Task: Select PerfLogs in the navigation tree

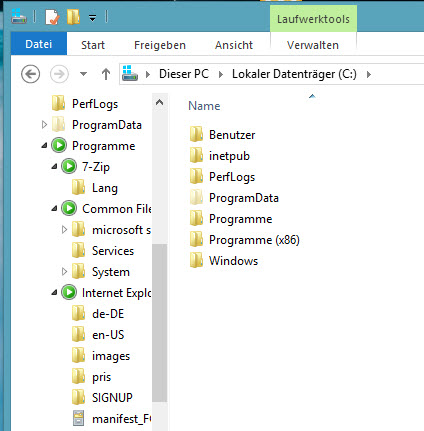Action: [x=95, y=104]
